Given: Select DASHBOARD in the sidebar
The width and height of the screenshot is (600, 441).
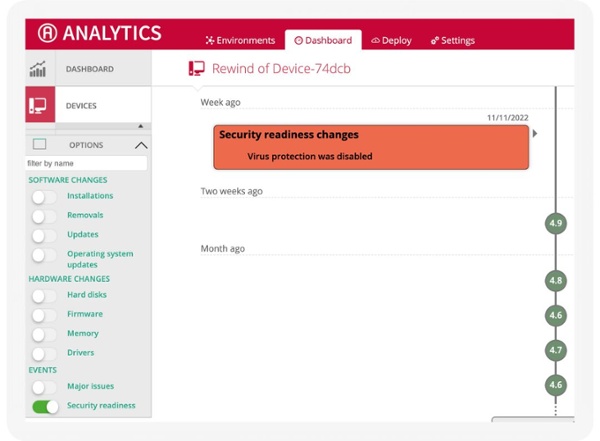Looking at the screenshot, I should (90, 69).
